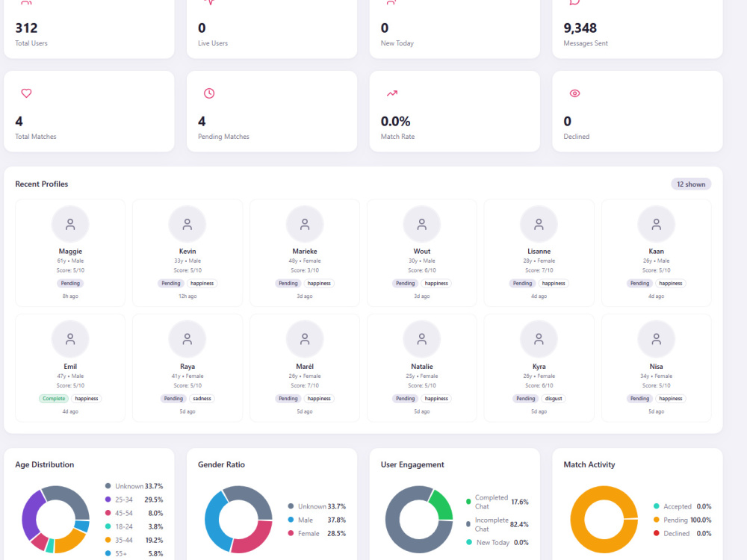Click Lisanne's Score: 7/10 text
This screenshot has width=747, height=560.
click(539, 270)
